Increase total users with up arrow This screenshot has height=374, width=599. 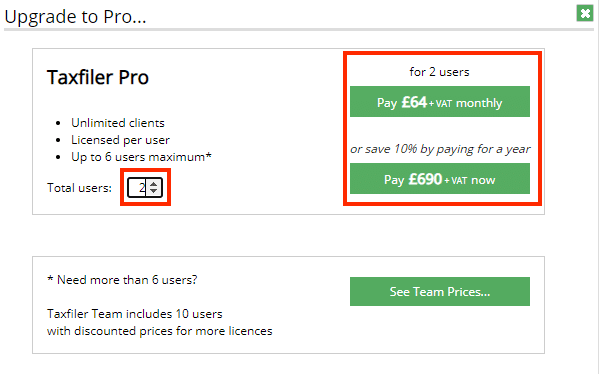(154, 184)
